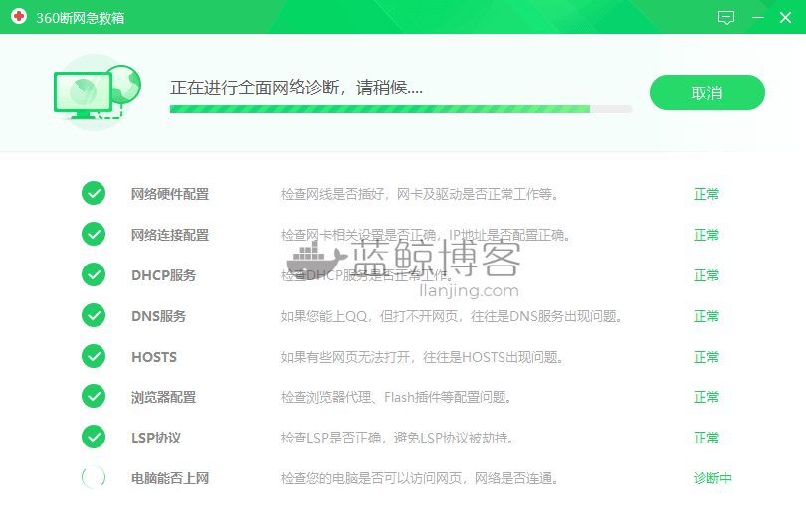The height and width of the screenshot is (532, 806).
Task: Select the 电脑能否上网 item label
Action: pos(170,478)
